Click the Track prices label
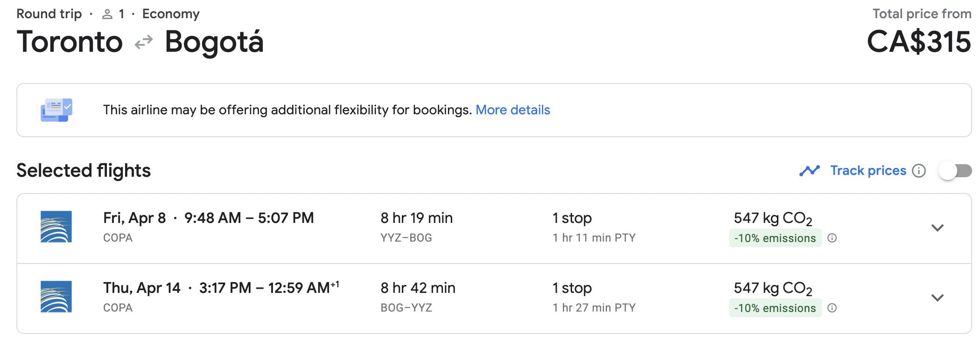 point(868,171)
